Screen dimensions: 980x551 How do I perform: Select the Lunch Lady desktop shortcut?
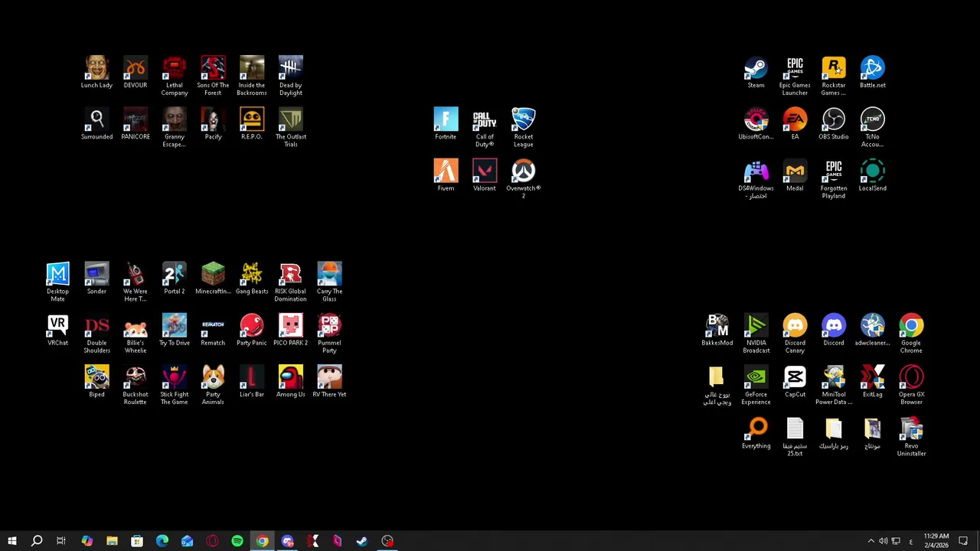96,72
